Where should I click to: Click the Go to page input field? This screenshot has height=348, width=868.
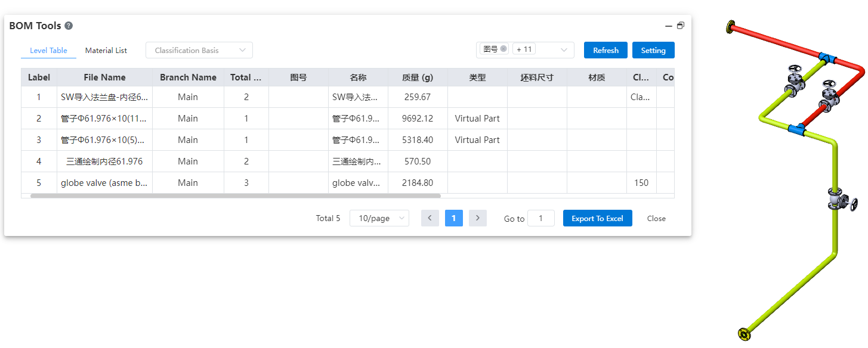tap(541, 219)
